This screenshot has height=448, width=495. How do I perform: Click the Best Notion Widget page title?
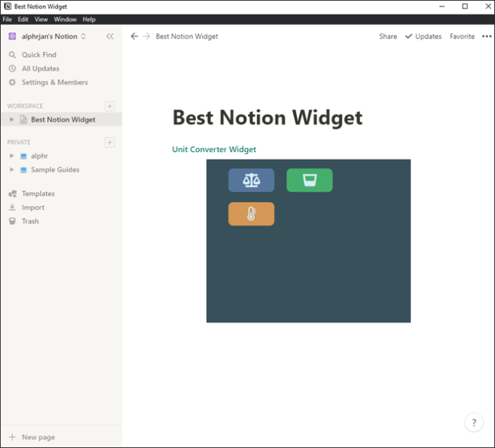click(268, 118)
